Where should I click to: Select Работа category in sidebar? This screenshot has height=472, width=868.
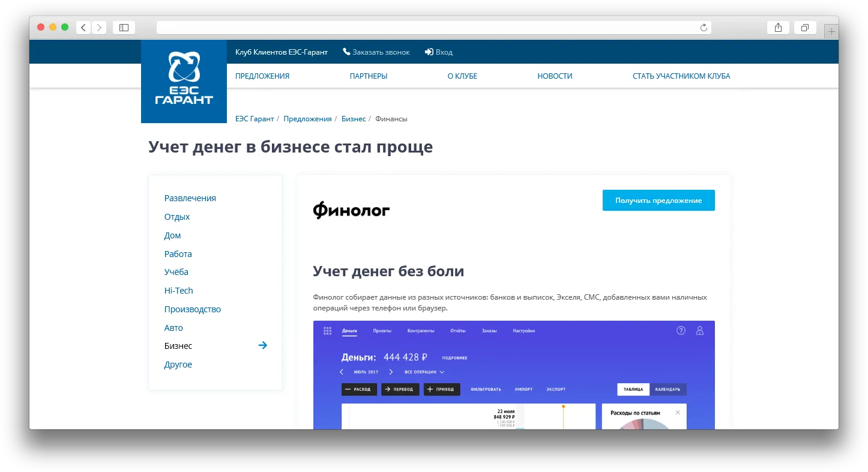coord(178,254)
